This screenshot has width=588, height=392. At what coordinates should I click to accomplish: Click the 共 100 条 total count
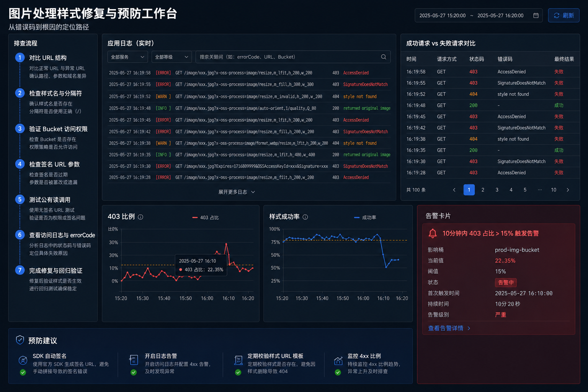coord(416,190)
